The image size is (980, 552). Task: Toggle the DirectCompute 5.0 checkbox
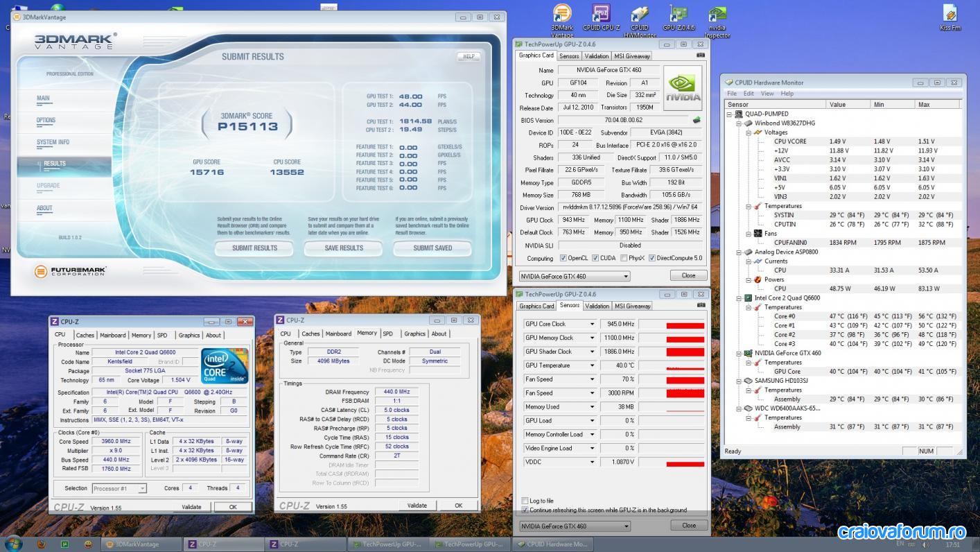click(x=651, y=258)
